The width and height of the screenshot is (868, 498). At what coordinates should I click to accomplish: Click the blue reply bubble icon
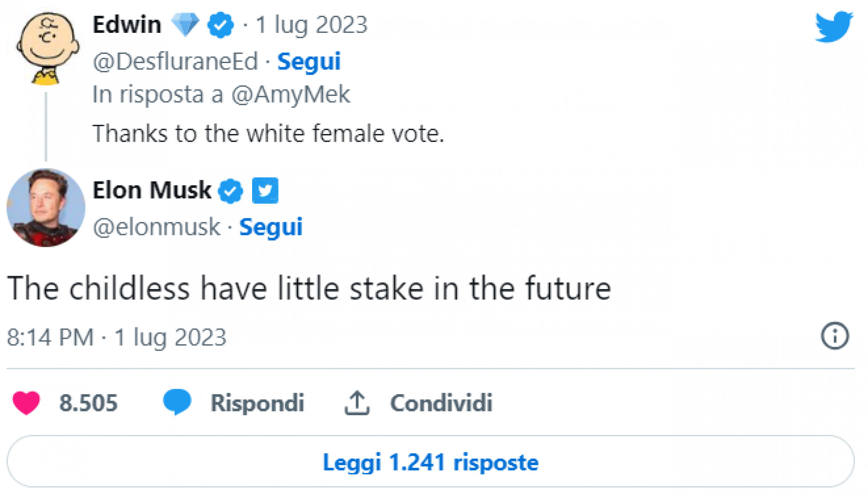pyautogui.click(x=177, y=402)
